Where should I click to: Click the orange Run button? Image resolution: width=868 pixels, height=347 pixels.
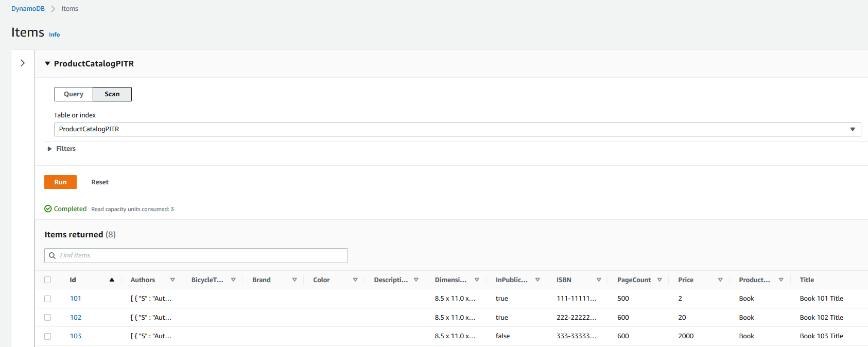coord(60,182)
